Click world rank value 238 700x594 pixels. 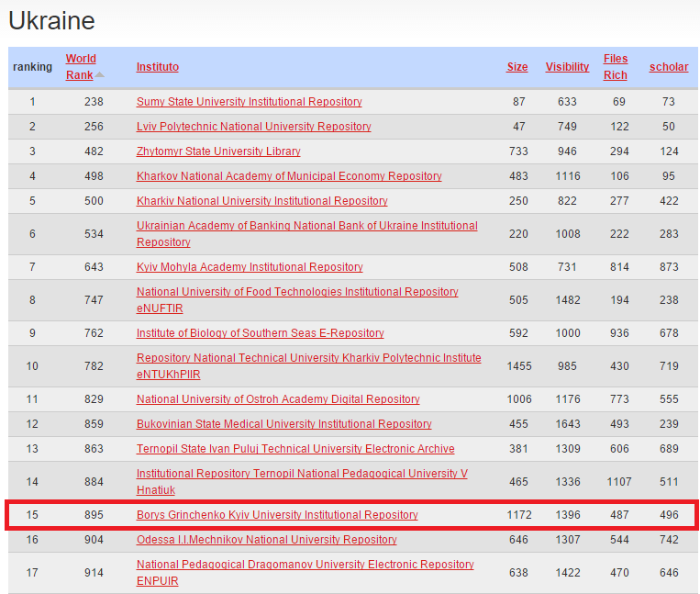[94, 102]
